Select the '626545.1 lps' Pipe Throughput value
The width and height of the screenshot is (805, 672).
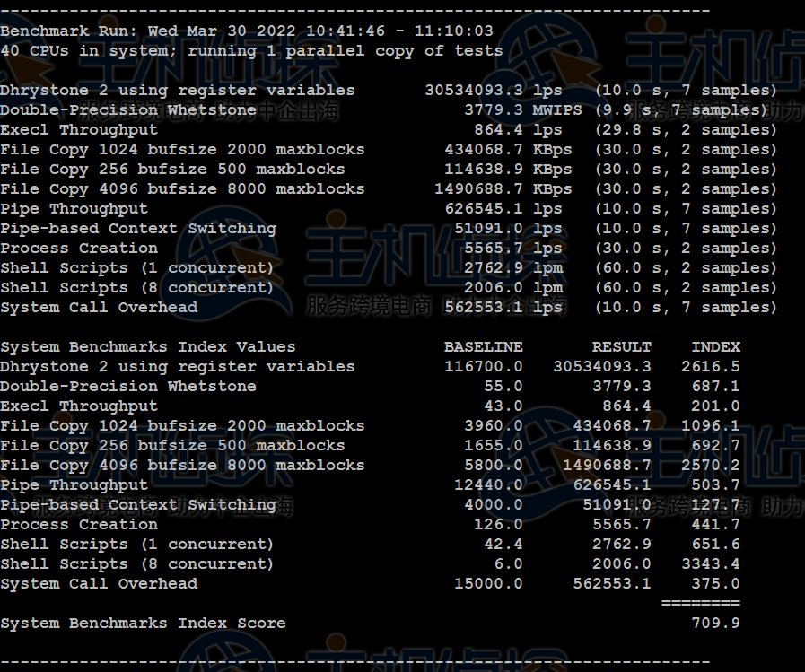503,209
